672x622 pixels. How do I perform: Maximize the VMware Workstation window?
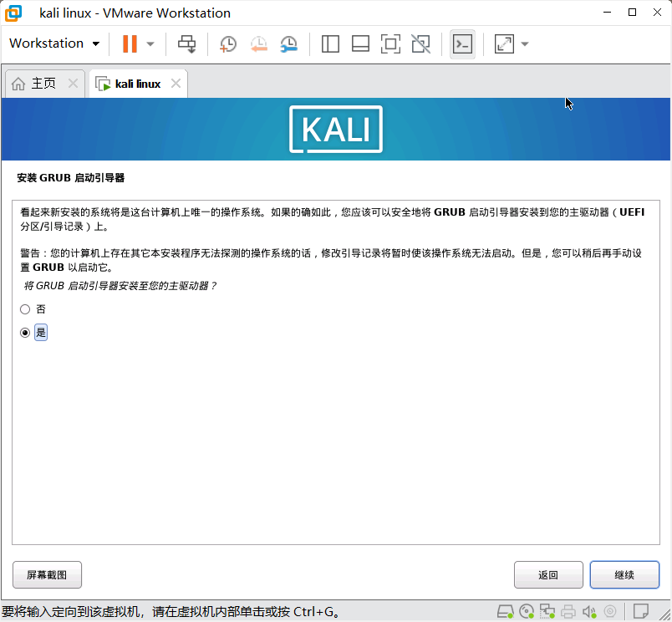[x=632, y=12]
